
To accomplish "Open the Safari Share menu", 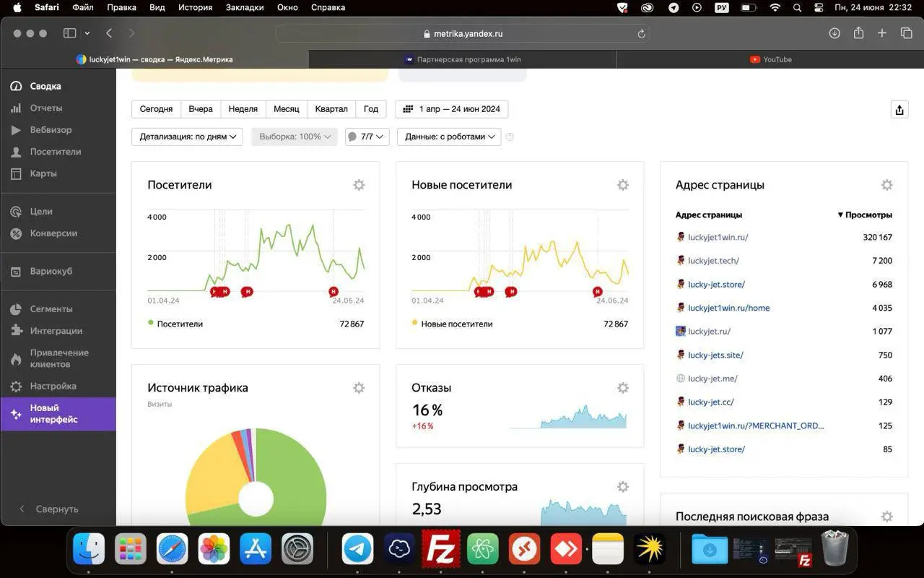I will coord(858,33).
